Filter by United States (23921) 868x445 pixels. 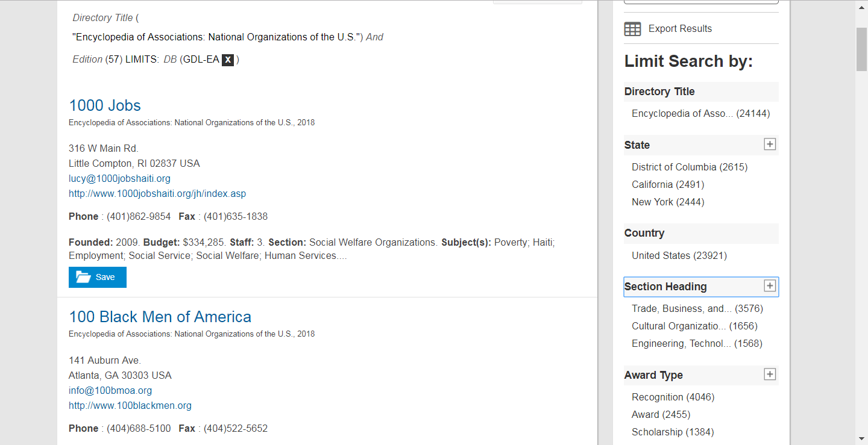coord(679,255)
